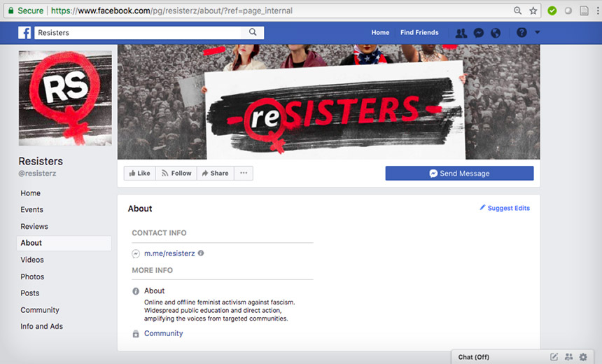Open chat settings gear icon
This screenshot has width=602, height=364.
(x=583, y=357)
